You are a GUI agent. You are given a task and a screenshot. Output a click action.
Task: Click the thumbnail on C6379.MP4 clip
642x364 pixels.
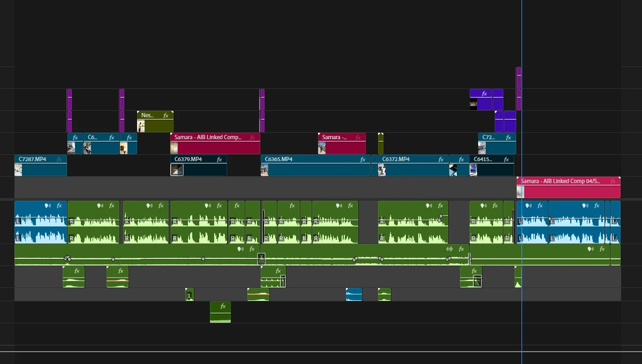177,170
